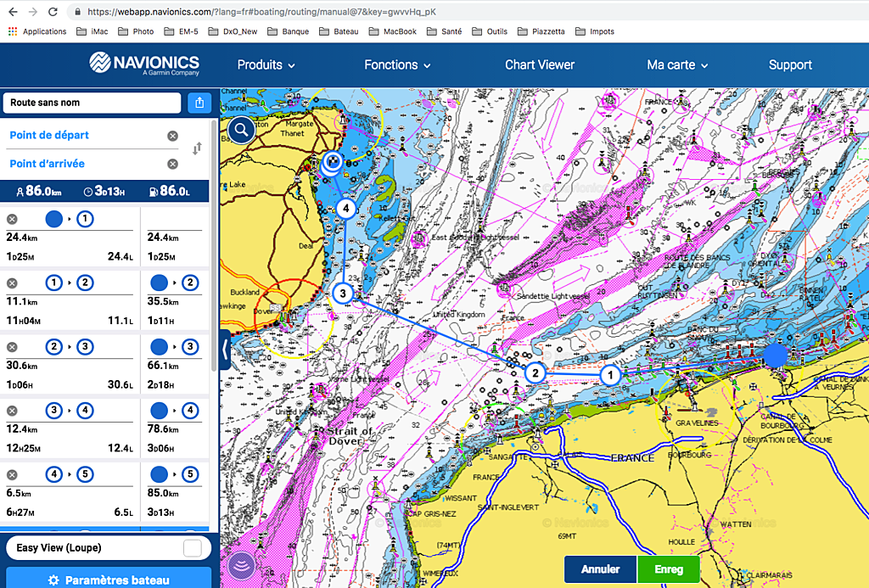Clear the Point d'arrivée field
Screen dimensions: 869x588
tap(173, 164)
